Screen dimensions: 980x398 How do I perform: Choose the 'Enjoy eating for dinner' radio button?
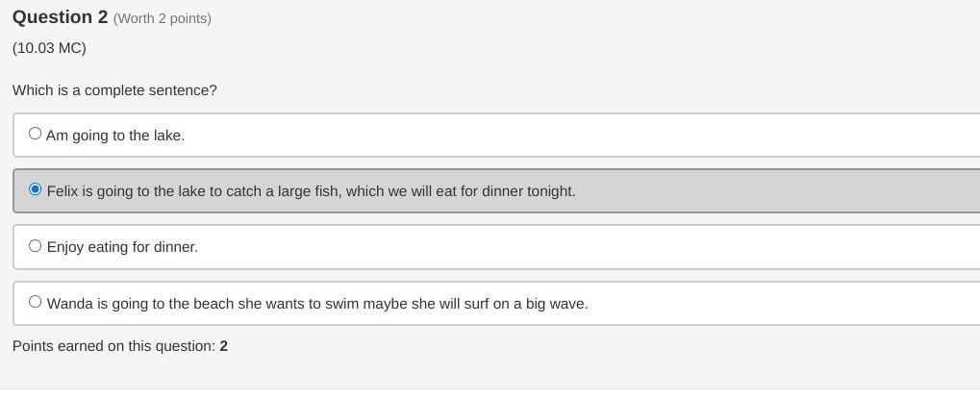pyautogui.click(x=36, y=246)
